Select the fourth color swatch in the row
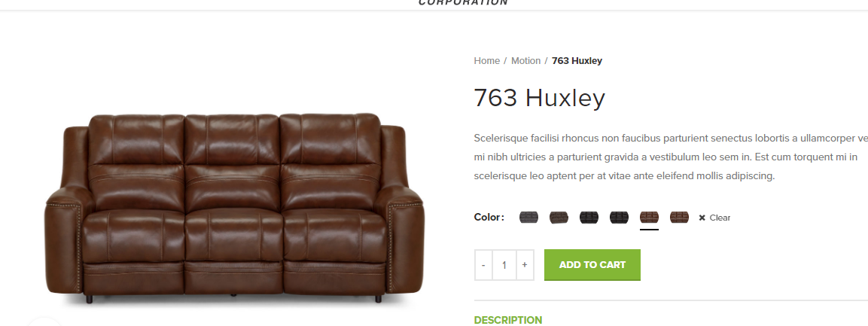 click(619, 218)
